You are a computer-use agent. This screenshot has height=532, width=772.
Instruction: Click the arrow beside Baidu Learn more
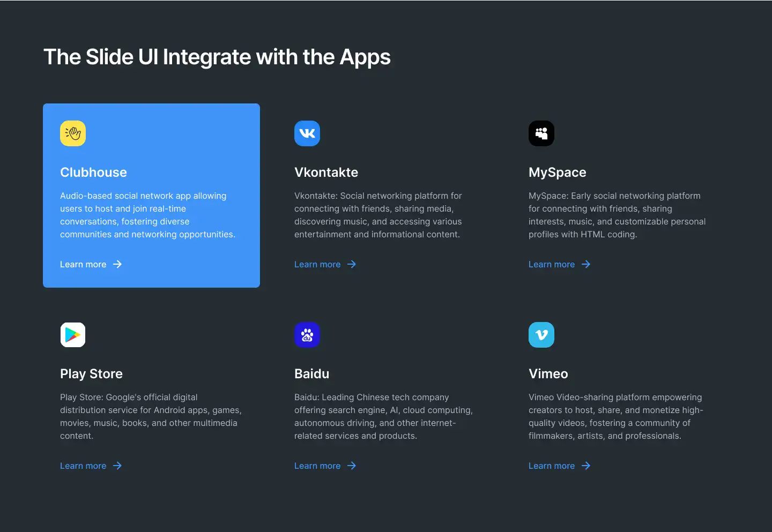(352, 466)
